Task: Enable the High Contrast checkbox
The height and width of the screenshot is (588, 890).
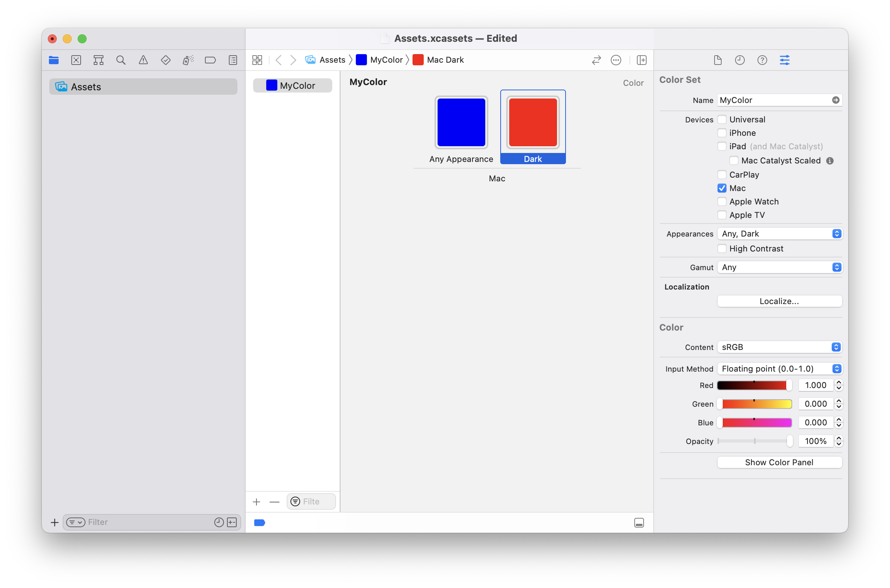Action: pyautogui.click(x=722, y=248)
